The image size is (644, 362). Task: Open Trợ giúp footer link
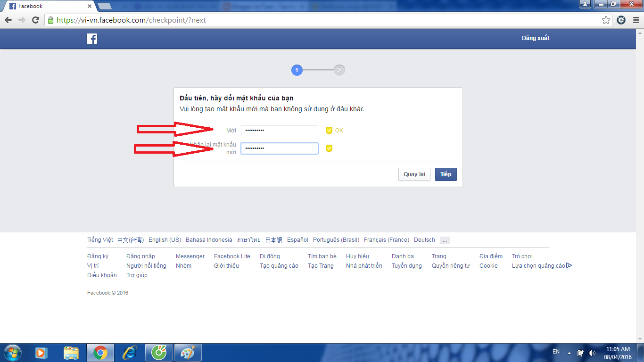(137, 275)
